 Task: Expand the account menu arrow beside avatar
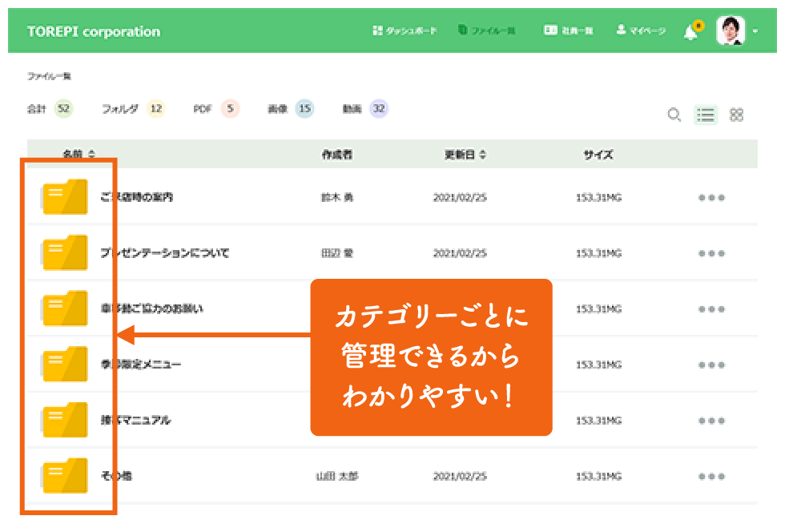point(755,32)
